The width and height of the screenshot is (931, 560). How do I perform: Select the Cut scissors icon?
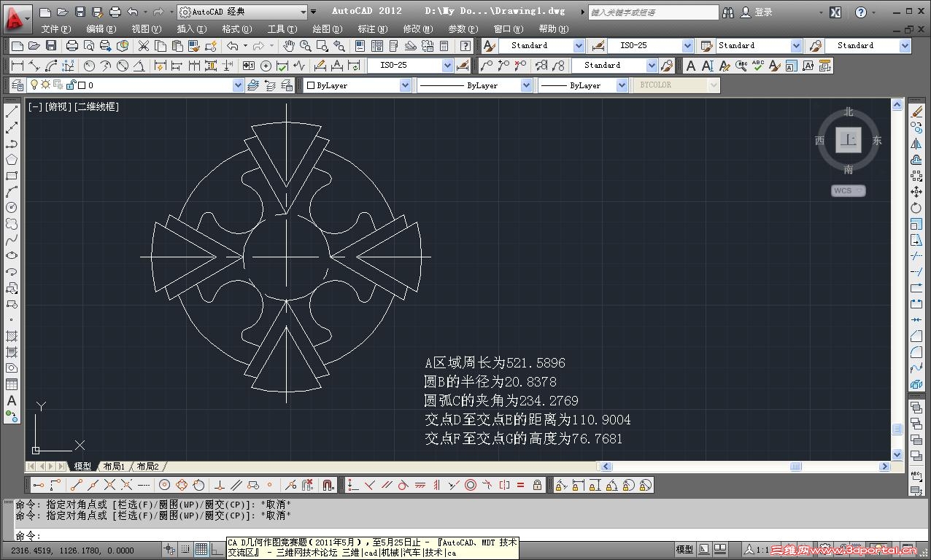coord(144,46)
